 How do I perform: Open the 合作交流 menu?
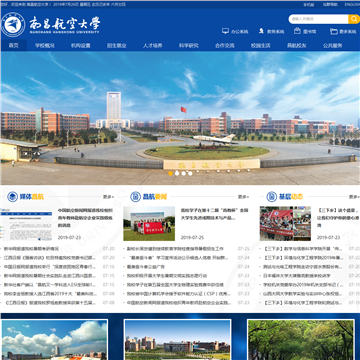(225, 45)
